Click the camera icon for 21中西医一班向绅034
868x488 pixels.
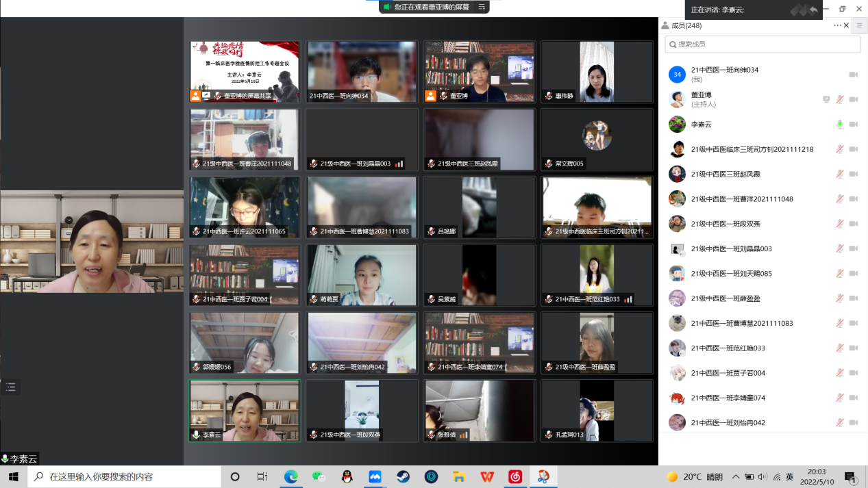[x=854, y=75]
